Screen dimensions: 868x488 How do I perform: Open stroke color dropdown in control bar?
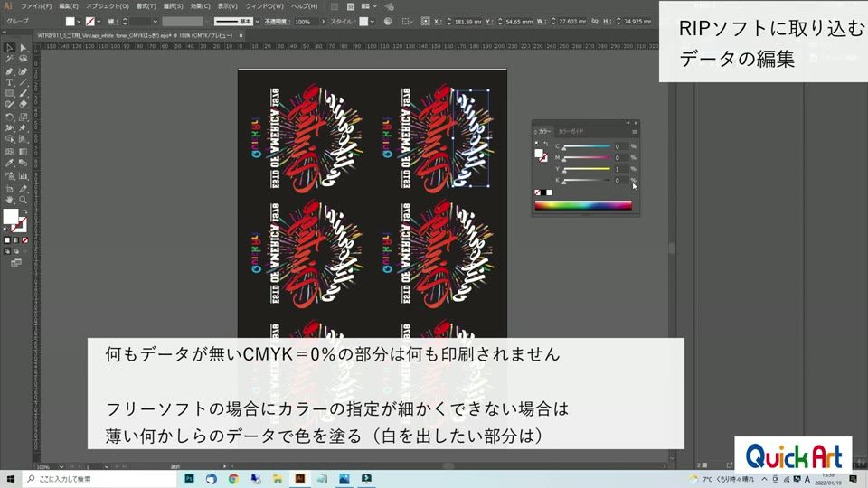point(99,22)
